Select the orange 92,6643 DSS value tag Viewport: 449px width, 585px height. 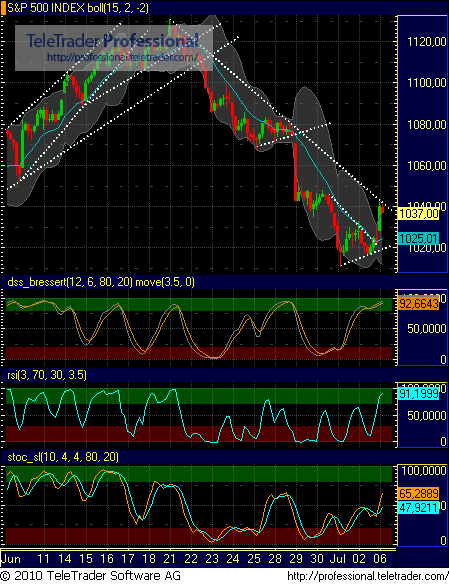(418, 303)
